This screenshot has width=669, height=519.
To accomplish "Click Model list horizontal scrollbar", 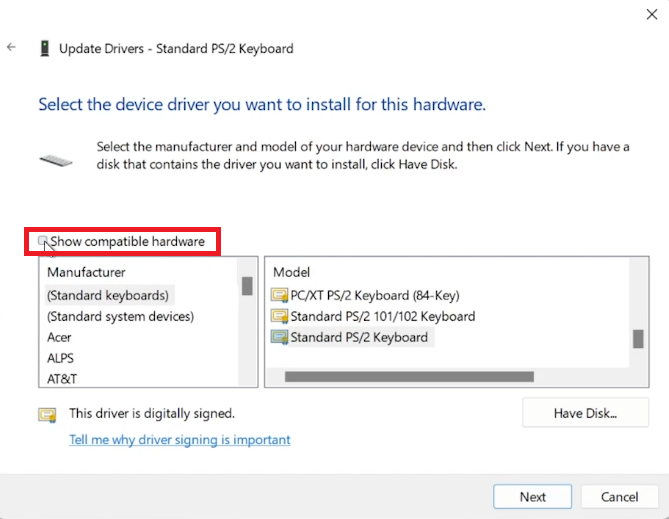I will coord(410,377).
